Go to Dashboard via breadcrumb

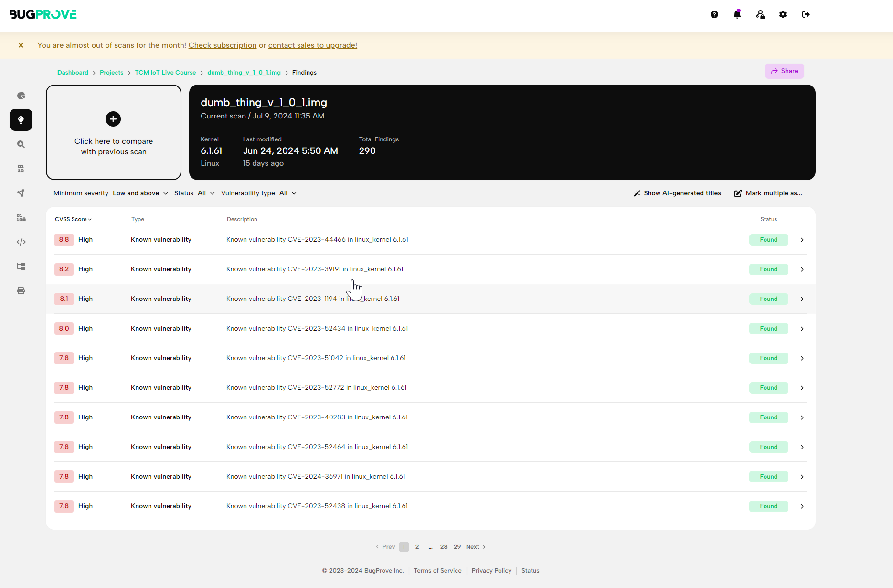[73, 72]
